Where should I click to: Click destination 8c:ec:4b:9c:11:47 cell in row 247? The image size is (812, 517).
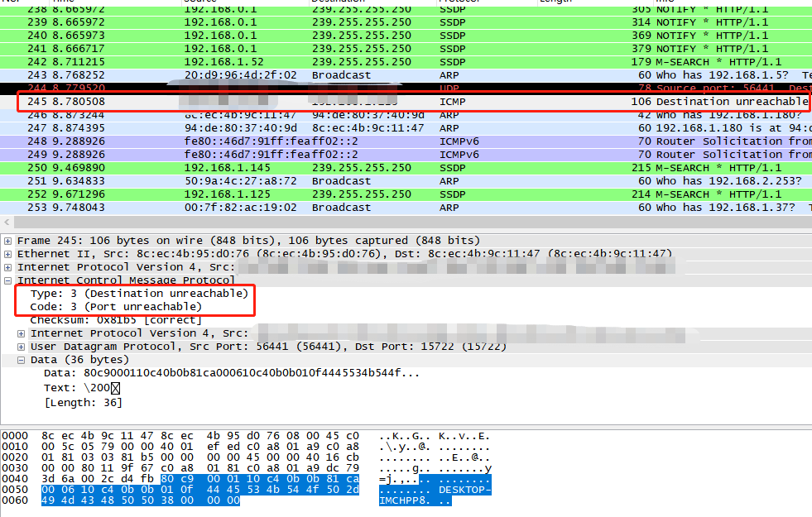click(368, 128)
